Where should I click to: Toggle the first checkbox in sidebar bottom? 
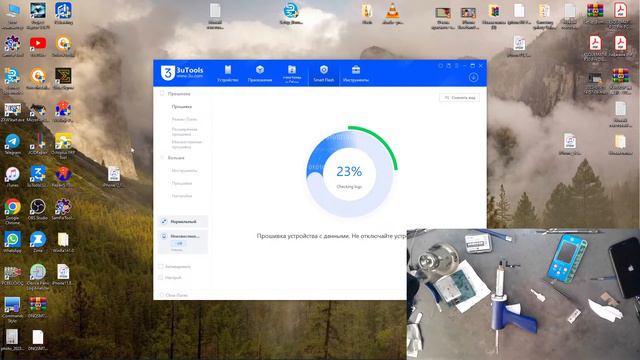161,267
